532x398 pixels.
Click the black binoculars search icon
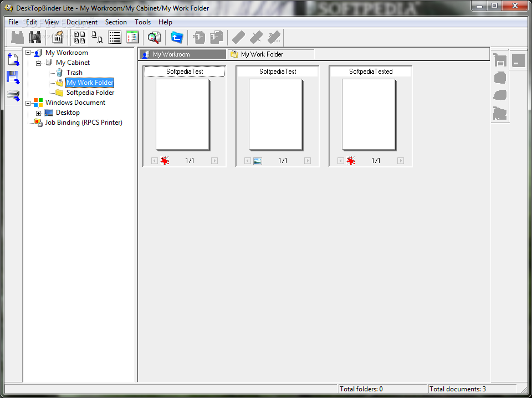pyautogui.click(x=34, y=37)
